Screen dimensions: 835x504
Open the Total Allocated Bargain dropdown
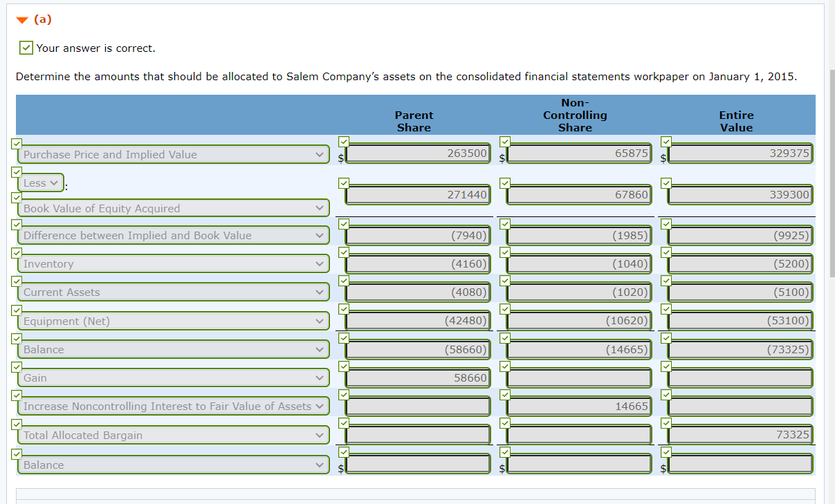pos(174,435)
